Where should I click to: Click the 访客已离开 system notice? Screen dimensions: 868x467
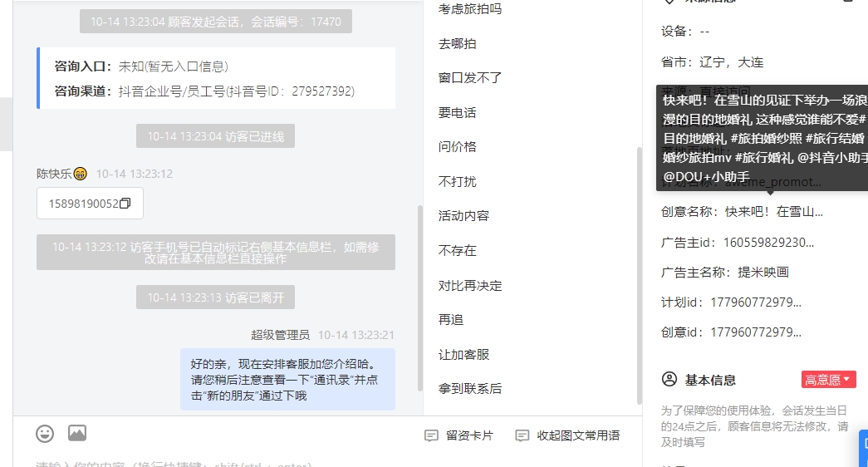215,297
